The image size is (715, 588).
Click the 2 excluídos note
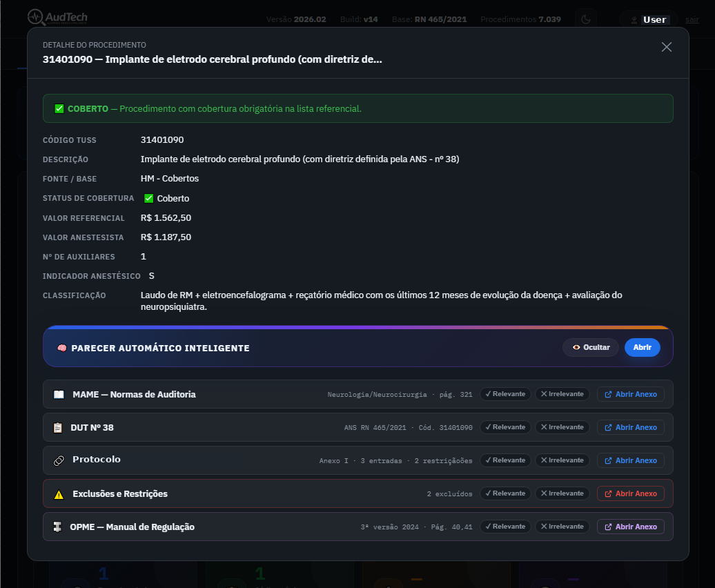(x=449, y=494)
